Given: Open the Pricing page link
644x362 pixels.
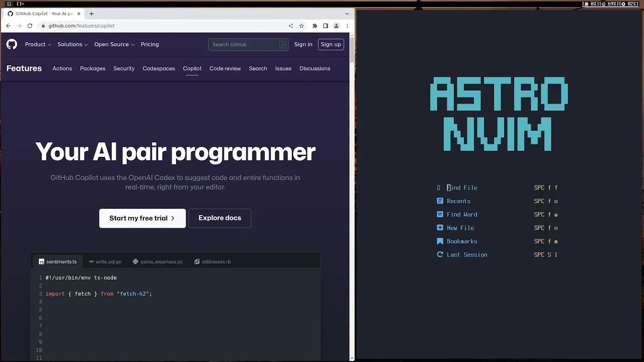Looking at the screenshot, I should [149, 44].
